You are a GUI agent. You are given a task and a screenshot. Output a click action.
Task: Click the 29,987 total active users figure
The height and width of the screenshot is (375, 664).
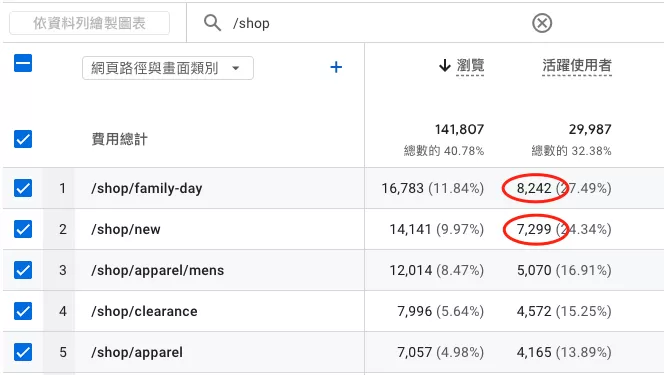click(590, 129)
